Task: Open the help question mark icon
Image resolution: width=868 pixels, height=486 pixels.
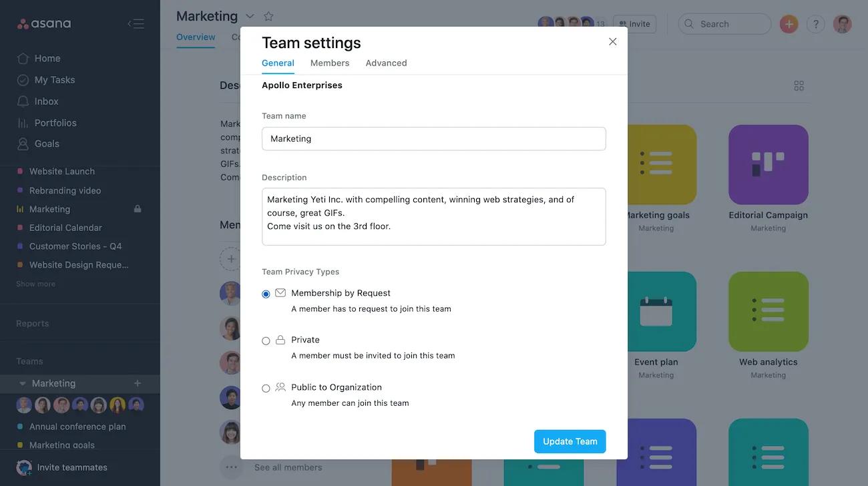Action: click(815, 24)
